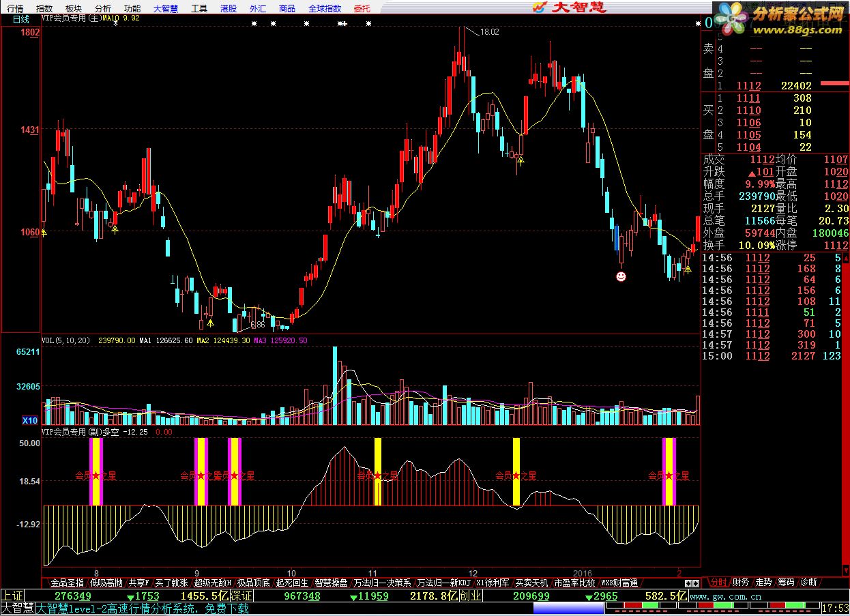Select the 买卖天机 indicator tab
This screenshot has width=850, height=616.
pyautogui.click(x=531, y=583)
